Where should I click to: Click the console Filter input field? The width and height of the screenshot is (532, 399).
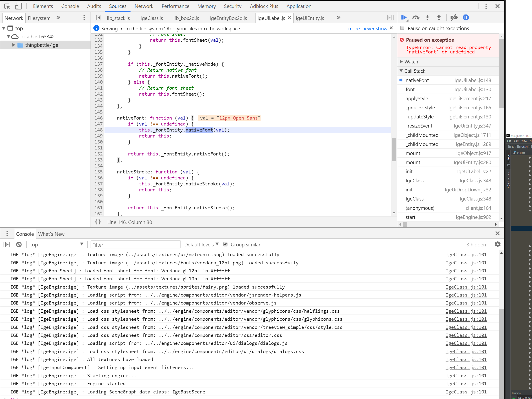[x=135, y=245]
